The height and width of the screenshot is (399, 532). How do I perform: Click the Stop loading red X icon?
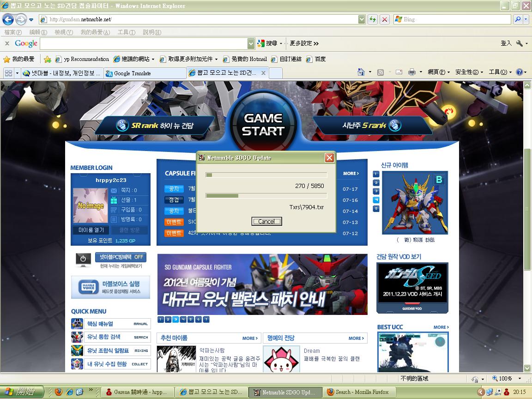click(x=384, y=19)
